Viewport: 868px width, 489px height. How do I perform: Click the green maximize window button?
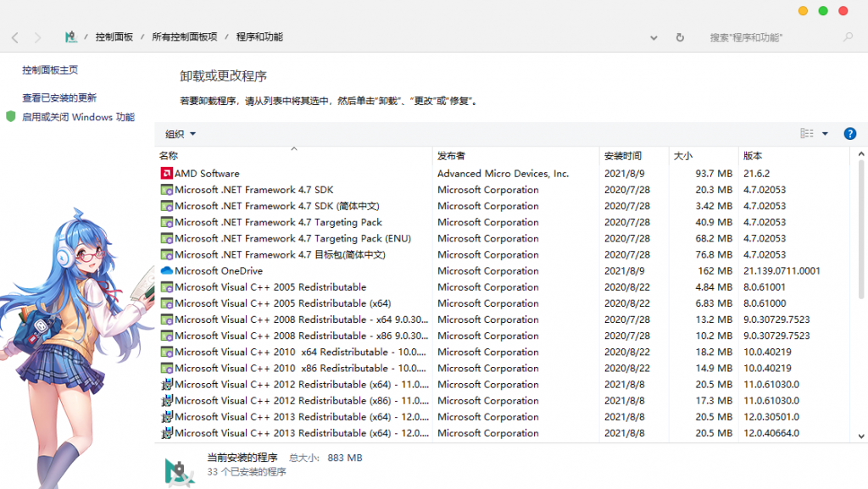[823, 11]
